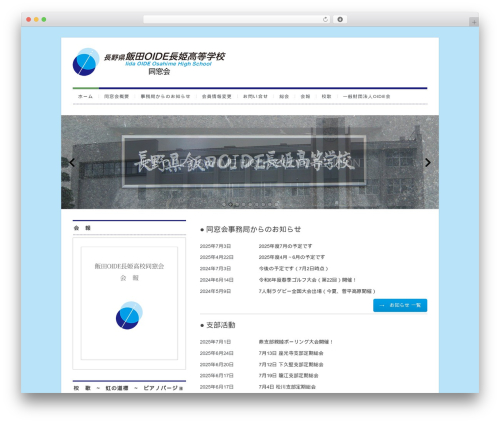Show previous slide with left arrow
This screenshot has height=423, width=500.
72,162
